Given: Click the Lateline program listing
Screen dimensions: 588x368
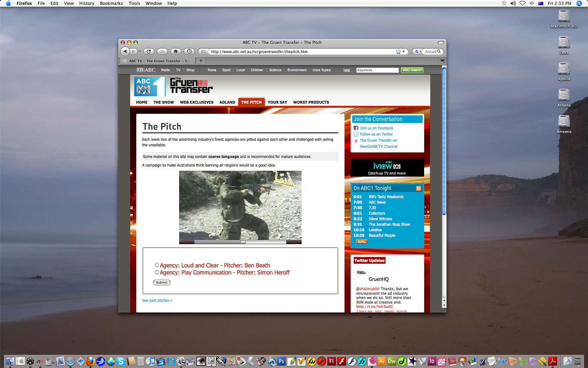Looking at the screenshot, I should (x=375, y=230).
